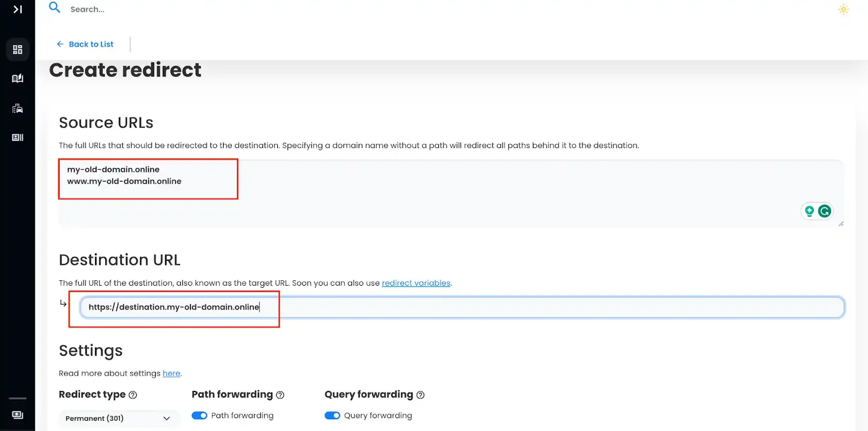This screenshot has width=868, height=431.
Task: Disable Query forwarding
Action: tap(332, 415)
